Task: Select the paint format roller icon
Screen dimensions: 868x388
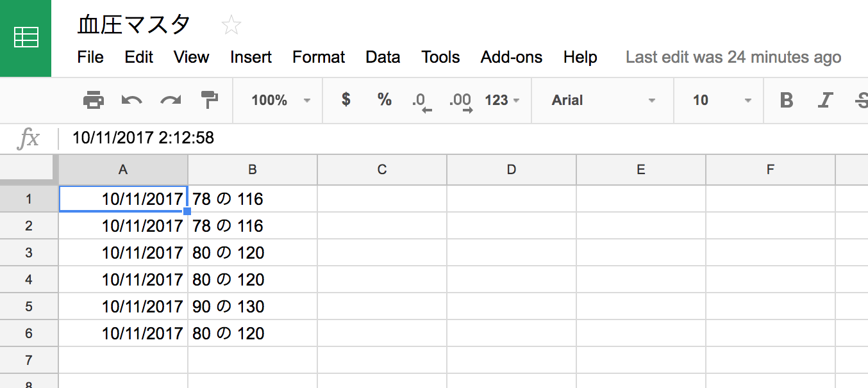Action: pos(210,99)
